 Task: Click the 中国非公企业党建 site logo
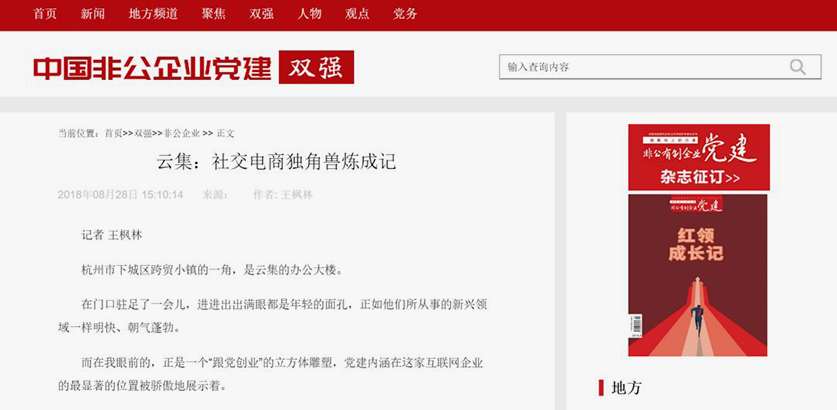[152, 68]
